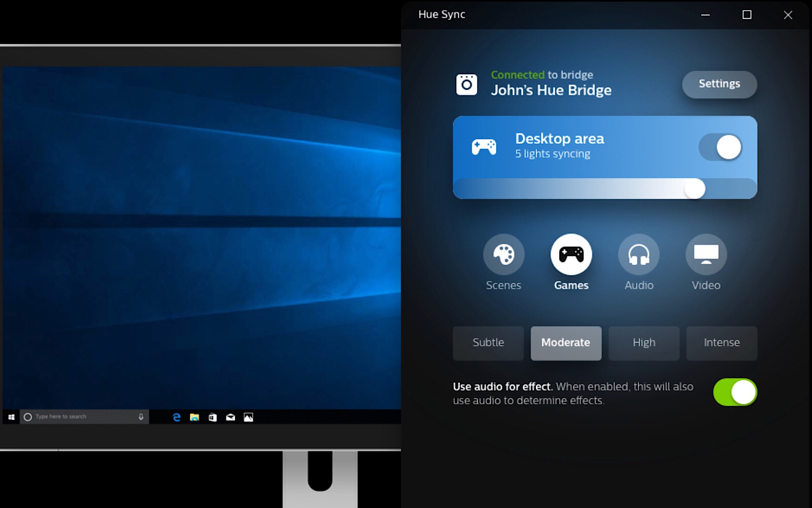Click the brightness slider handle
The image size is (812, 508).
coord(695,189)
